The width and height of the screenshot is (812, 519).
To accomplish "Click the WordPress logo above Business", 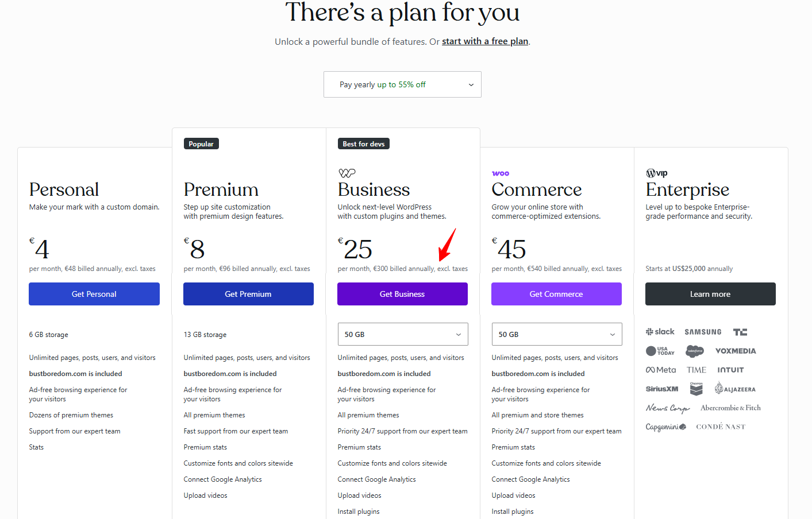I will click(x=347, y=173).
